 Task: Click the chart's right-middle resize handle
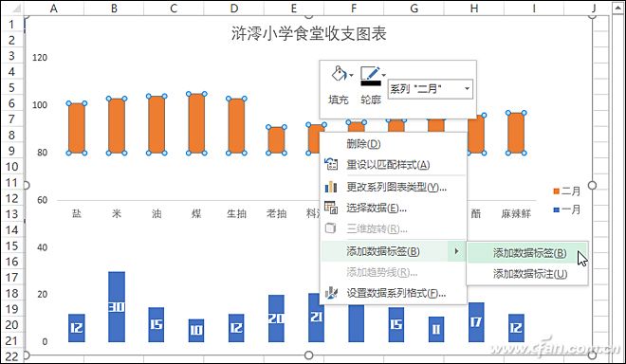[593, 185]
